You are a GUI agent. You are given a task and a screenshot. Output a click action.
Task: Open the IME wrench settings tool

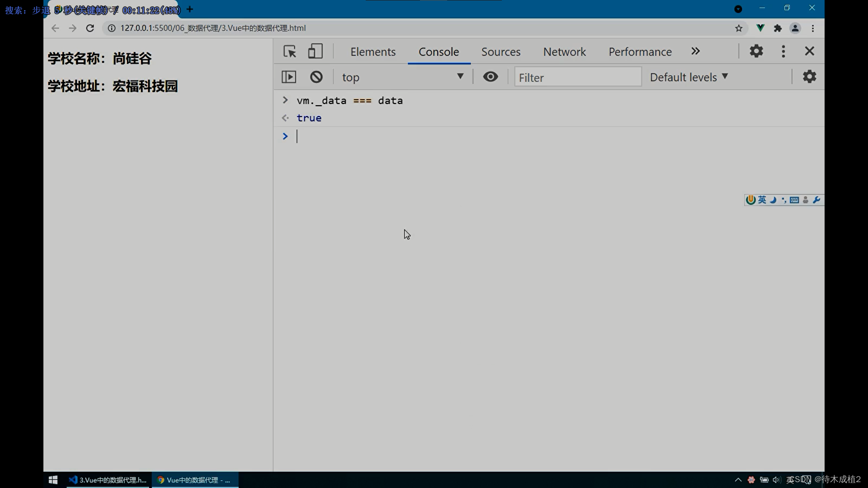click(816, 200)
